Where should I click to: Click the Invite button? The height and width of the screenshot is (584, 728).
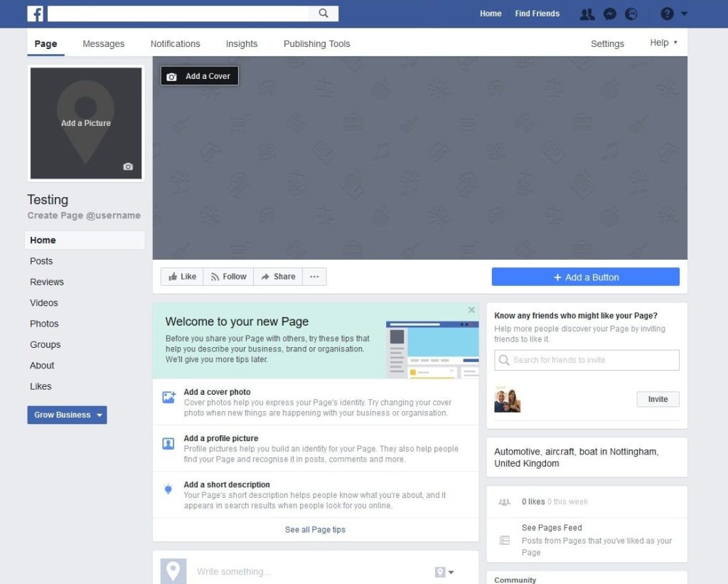pyautogui.click(x=658, y=399)
